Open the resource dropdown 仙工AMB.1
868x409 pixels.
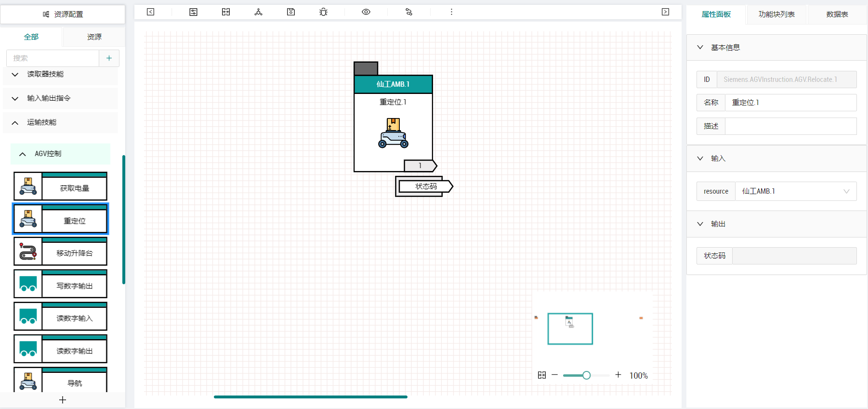tap(795, 191)
